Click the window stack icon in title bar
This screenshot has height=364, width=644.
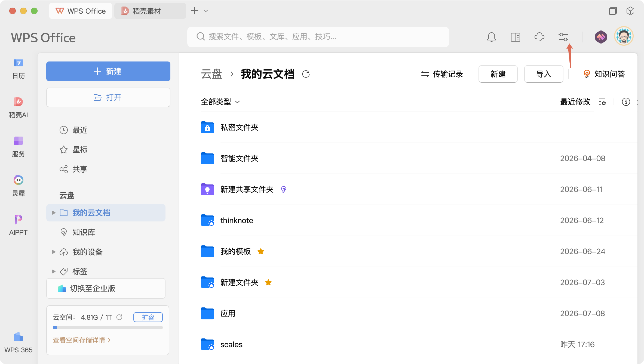tap(613, 11)
